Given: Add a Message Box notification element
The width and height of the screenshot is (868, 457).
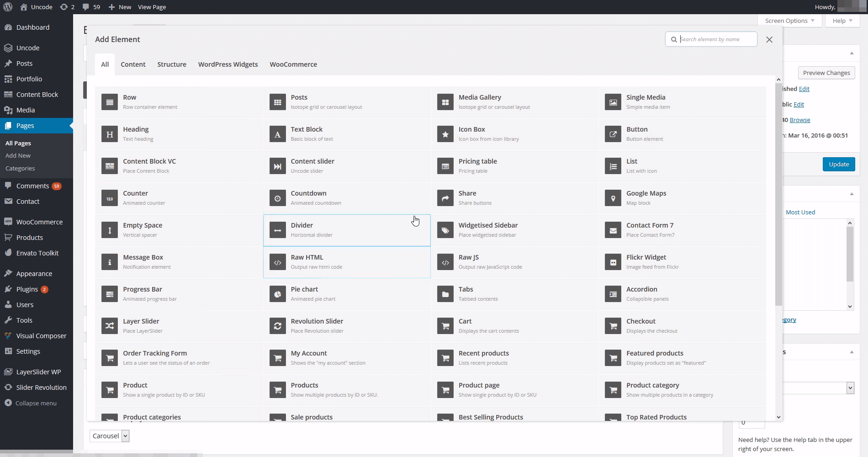Looking at the screenshot, I should point(179,262).
